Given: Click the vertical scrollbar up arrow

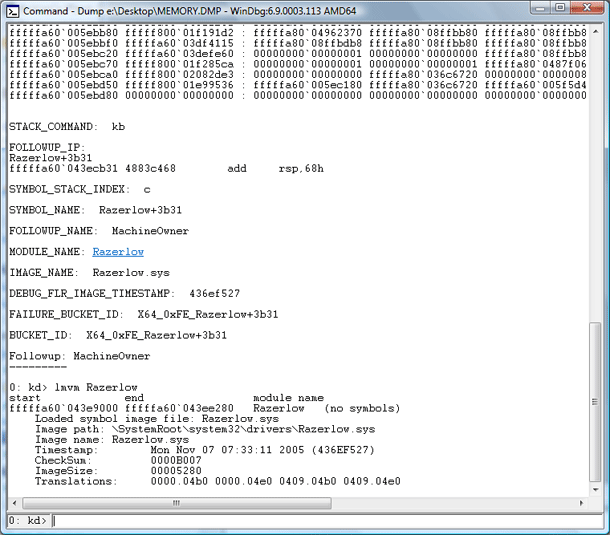Looking at the screenshot, I should [595, 32].
